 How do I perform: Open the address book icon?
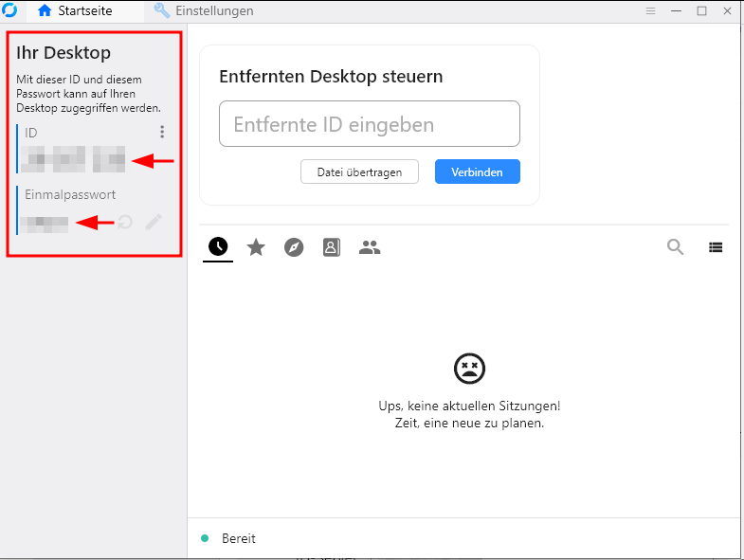point(331,247)
